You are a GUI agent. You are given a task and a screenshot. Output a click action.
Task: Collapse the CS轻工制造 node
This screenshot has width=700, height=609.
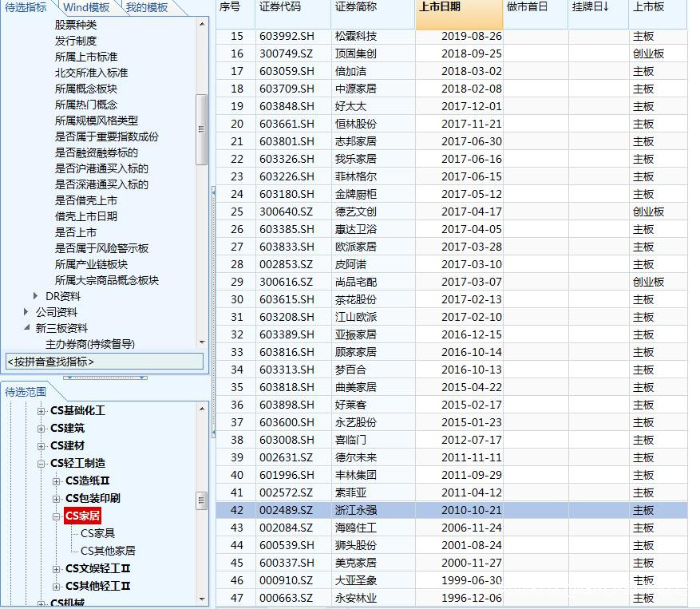[x=41, y=464]
